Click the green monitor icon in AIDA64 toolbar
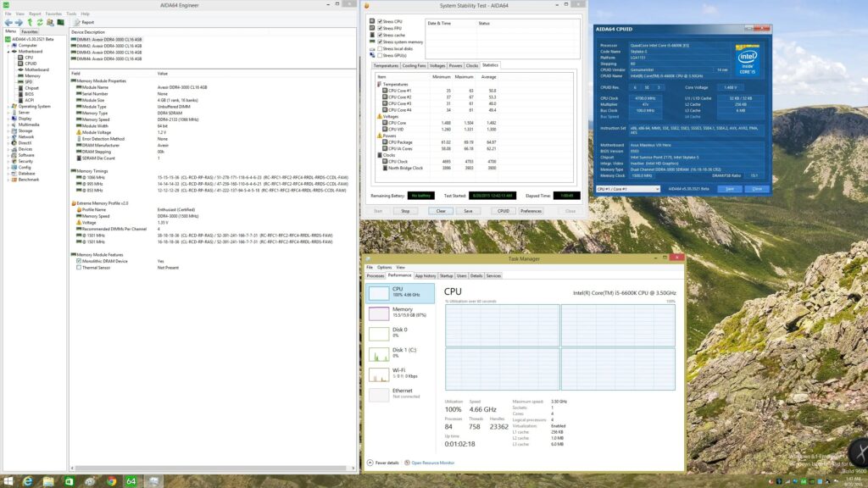Screen dimensions: 868x488 click(61, 22)
